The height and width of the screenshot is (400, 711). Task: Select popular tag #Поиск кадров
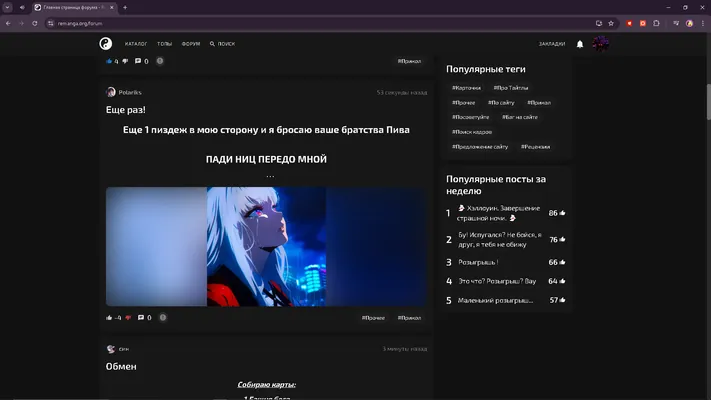pos(472,132)
